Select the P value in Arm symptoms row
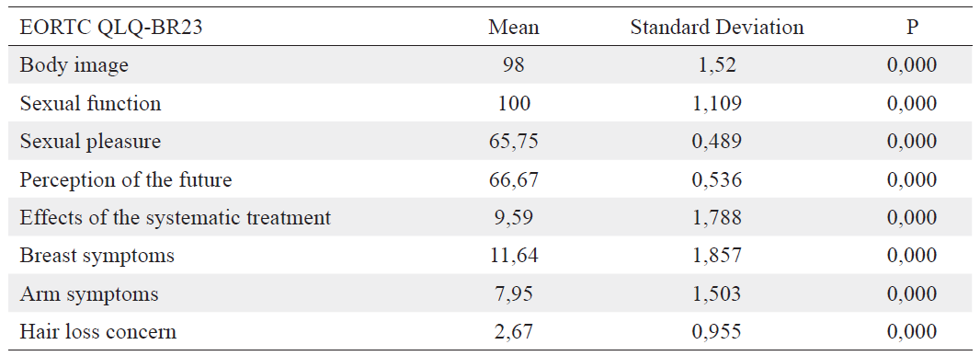Screen dimensions: 980x356 [x=912, y=294]
